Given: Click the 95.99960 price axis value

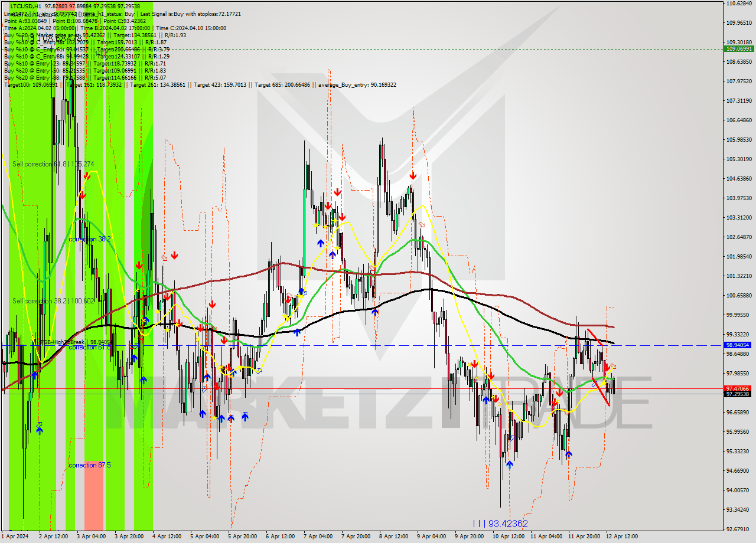Looking at the screenshot, I should coord(739,432).
